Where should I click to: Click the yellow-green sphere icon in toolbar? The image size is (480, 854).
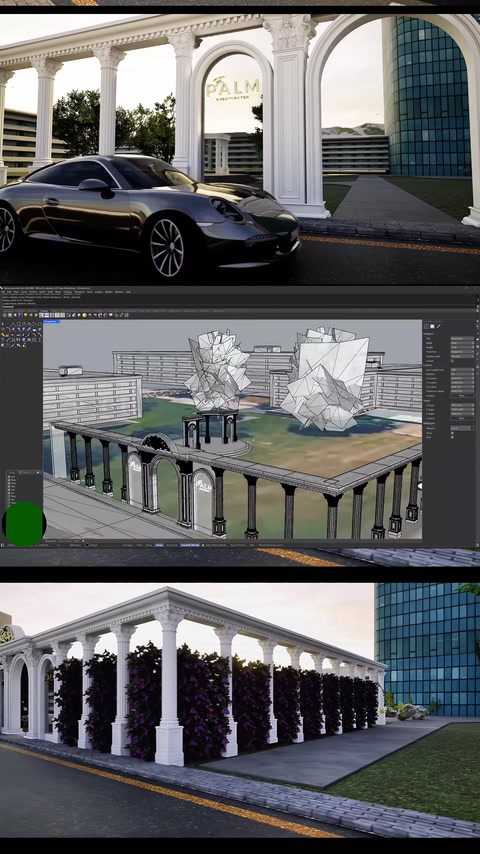pyautogui.click(x=84, y=315)
